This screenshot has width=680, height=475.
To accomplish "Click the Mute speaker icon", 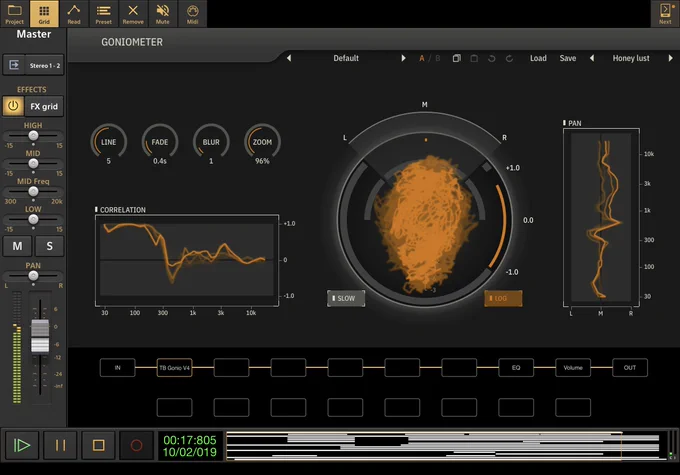I will tap(163, 13).
